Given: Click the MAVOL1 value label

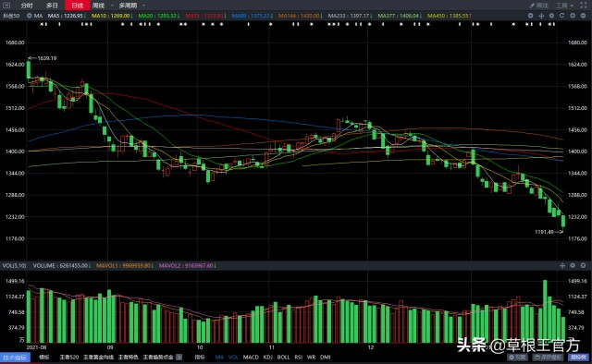Looking at the screenshot, I should tap(125, 265).
